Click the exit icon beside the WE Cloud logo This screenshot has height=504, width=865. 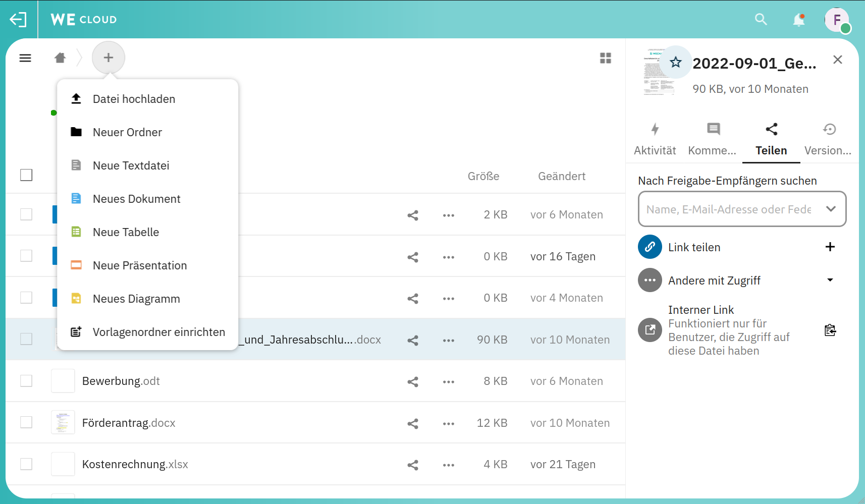point(18,20)
